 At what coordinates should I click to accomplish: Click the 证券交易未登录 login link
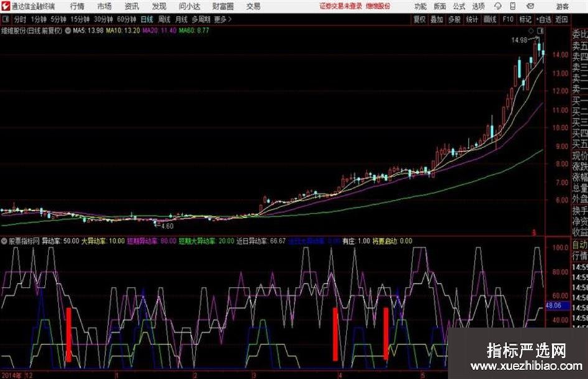click(341, 6)
